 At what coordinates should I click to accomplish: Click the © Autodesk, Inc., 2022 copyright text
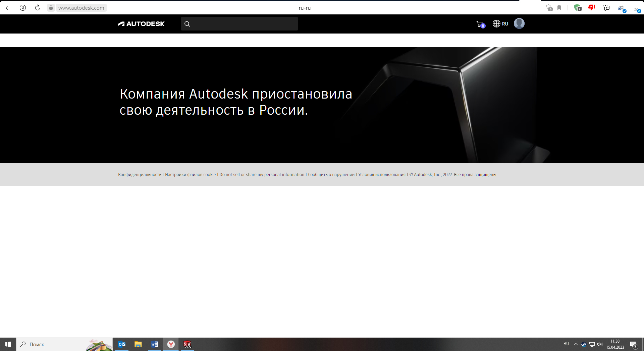tap(431, 175)
